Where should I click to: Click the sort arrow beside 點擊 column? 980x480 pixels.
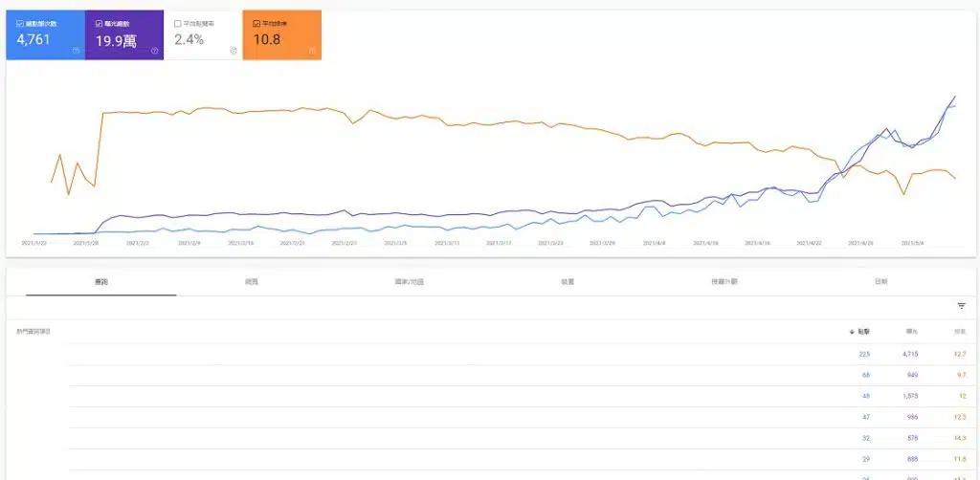pos(853,332)
